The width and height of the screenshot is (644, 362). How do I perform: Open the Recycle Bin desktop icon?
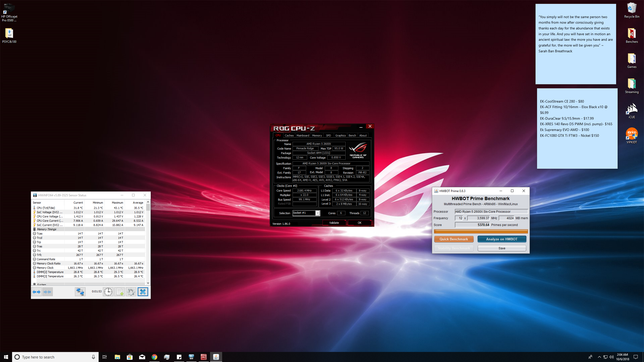(632, 11)
